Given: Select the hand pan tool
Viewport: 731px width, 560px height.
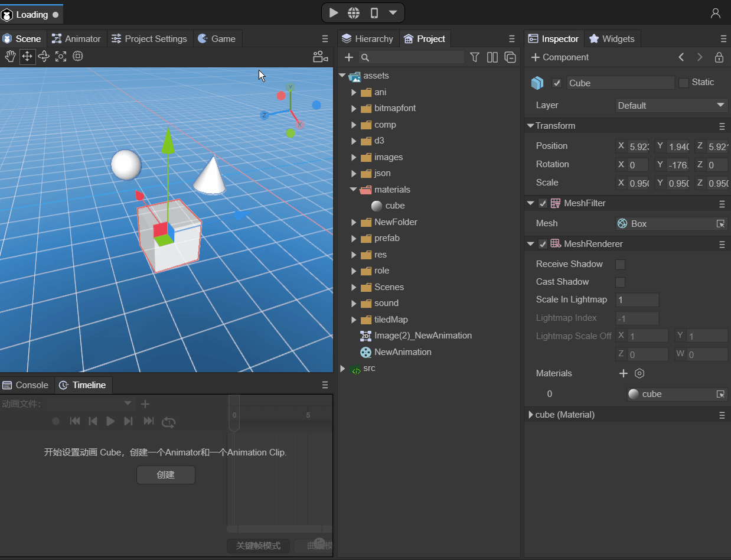Looking at the screenshot, I should 10,57.
